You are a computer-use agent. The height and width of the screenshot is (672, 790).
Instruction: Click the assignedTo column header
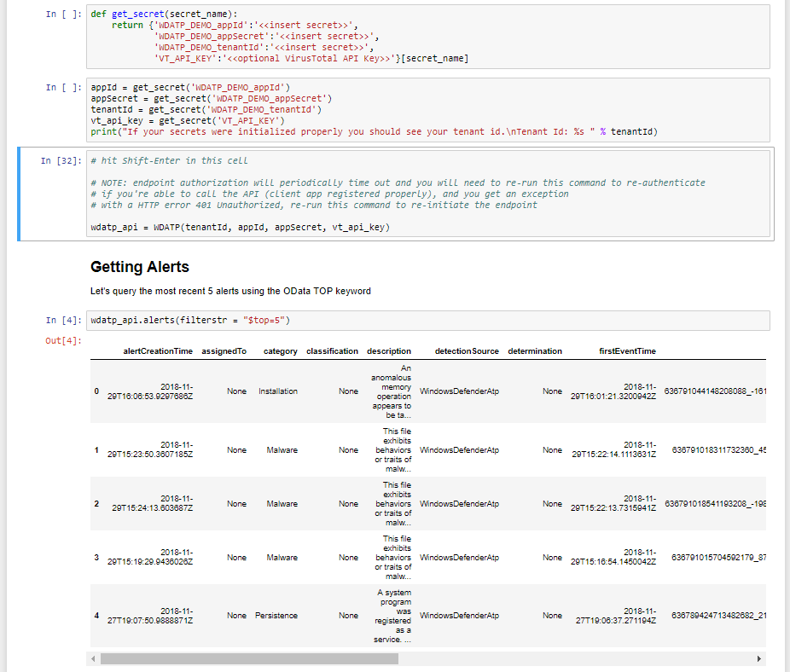[x=224, y=351]
